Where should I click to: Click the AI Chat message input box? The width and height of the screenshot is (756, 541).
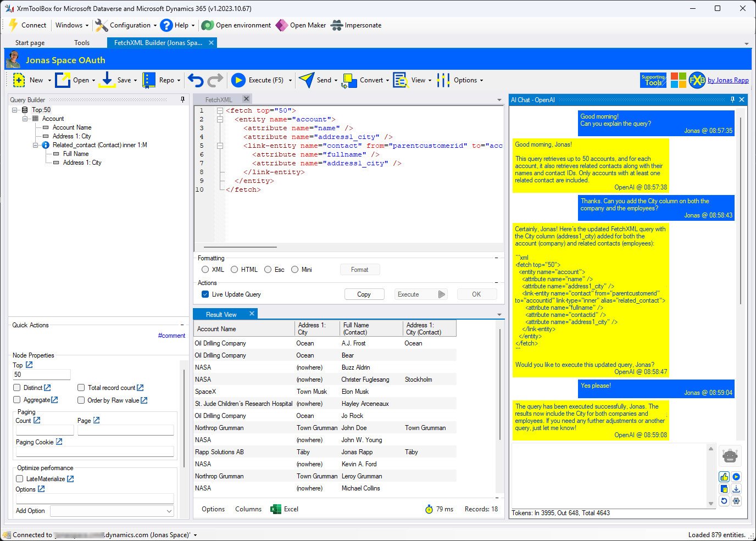[x=609, y=476]
